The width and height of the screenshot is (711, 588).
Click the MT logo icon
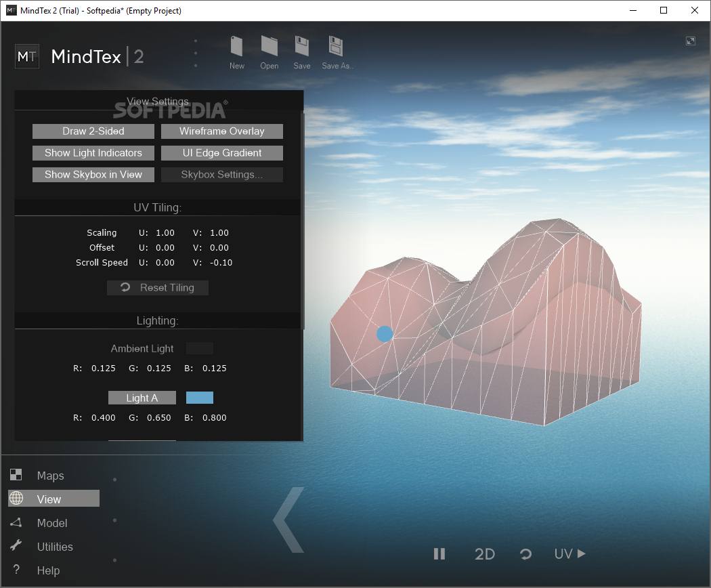(27, 56)
